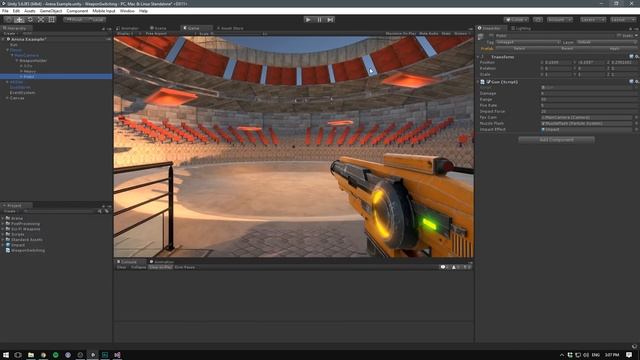640x360 pixels.
Task: Click the Add Component button
Action: tap(556, 140)
